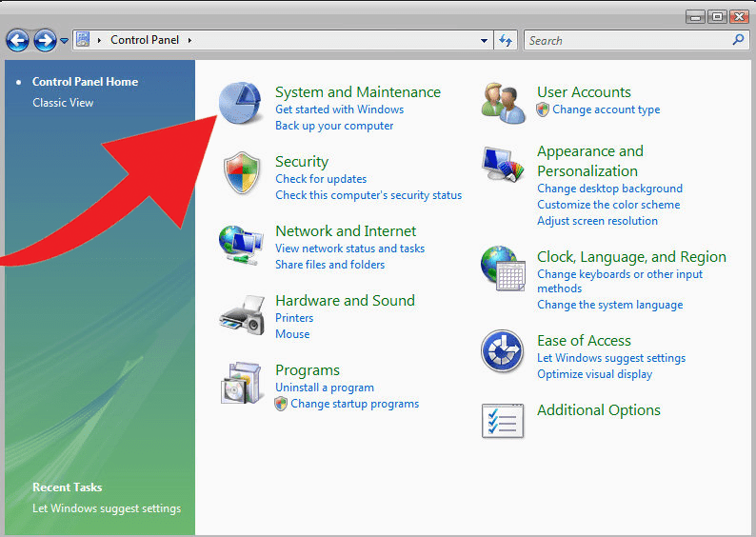
Task: Open the Security heading
Action: click(x=302, y=162)
